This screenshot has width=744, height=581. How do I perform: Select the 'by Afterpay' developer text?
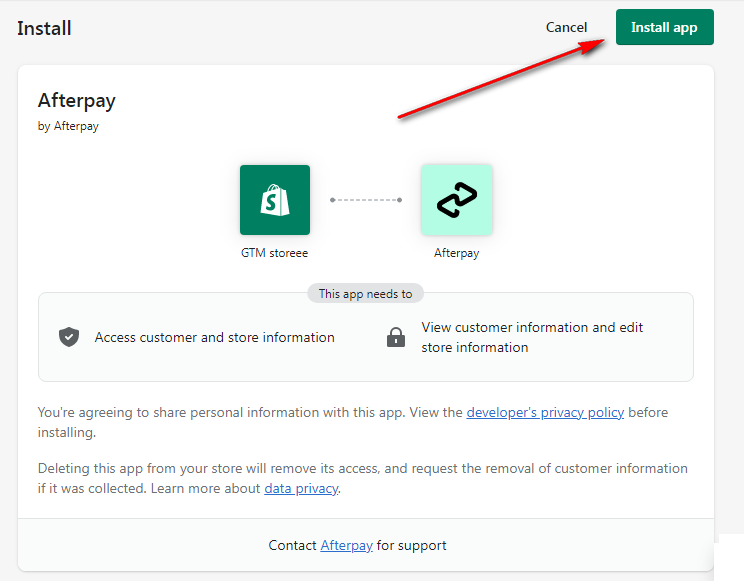(x=68, y=126)
